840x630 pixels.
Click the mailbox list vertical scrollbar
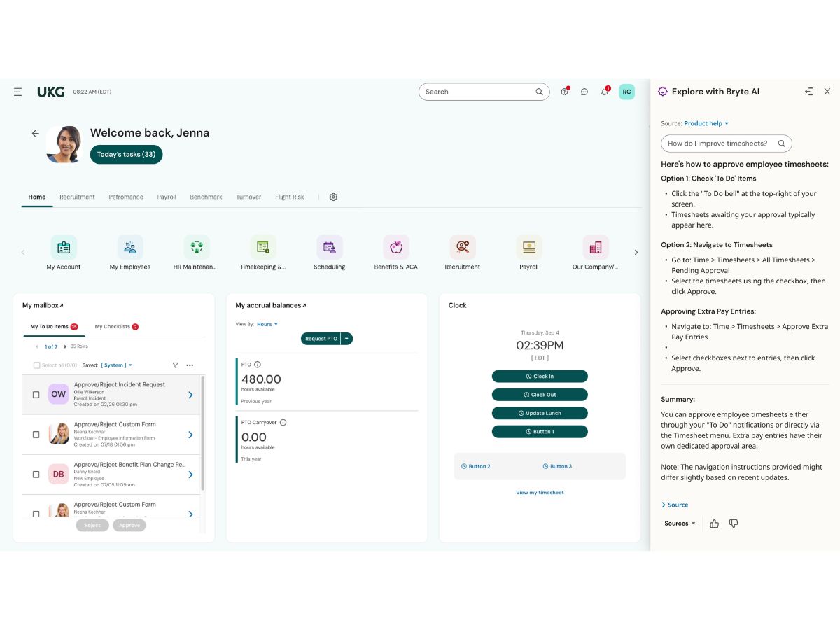203,433
